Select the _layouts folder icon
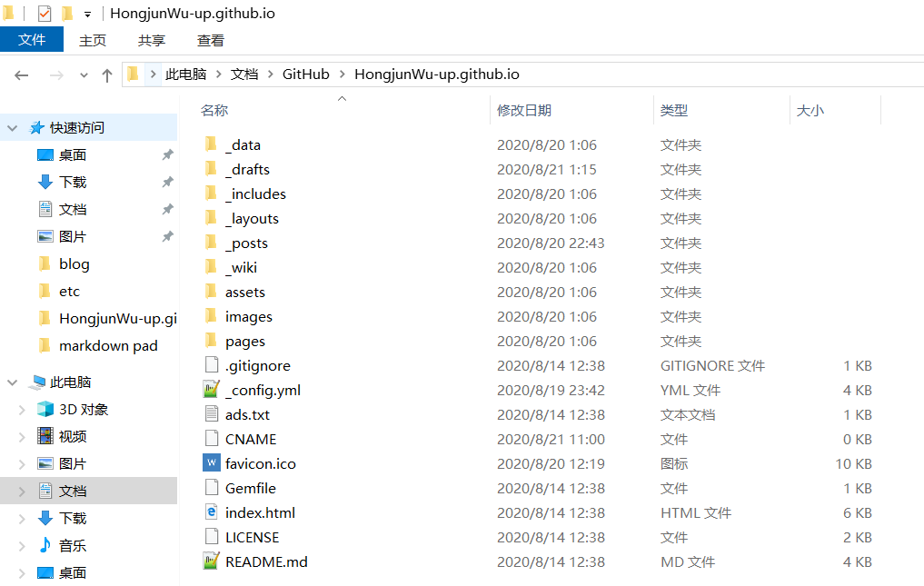 point(211,218)
